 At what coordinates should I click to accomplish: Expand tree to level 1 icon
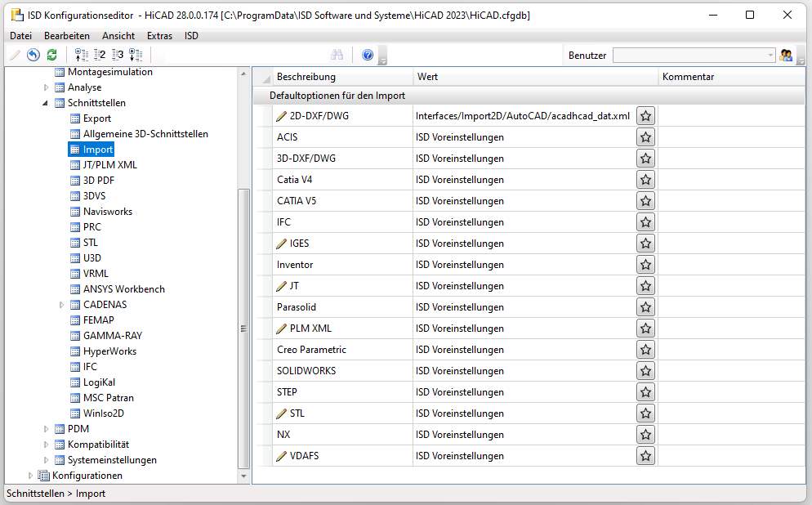[x=82, y=55]
